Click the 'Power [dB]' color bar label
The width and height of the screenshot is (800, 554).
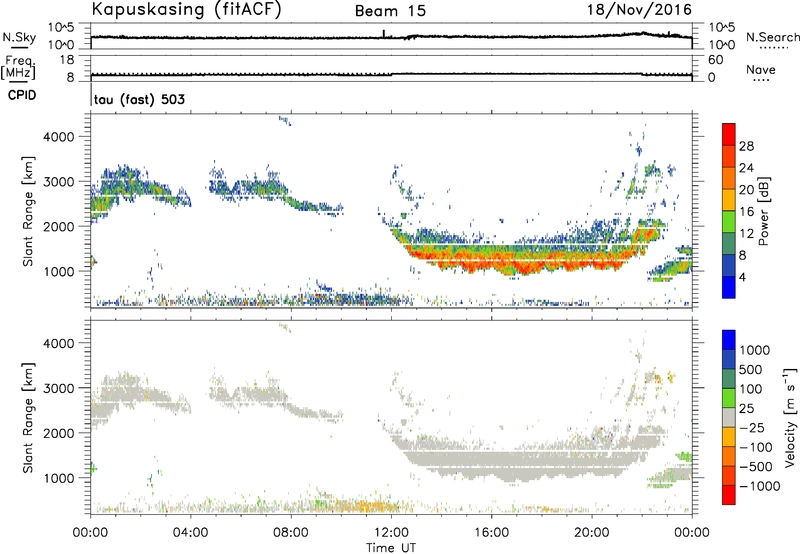[x=764, y=211]
